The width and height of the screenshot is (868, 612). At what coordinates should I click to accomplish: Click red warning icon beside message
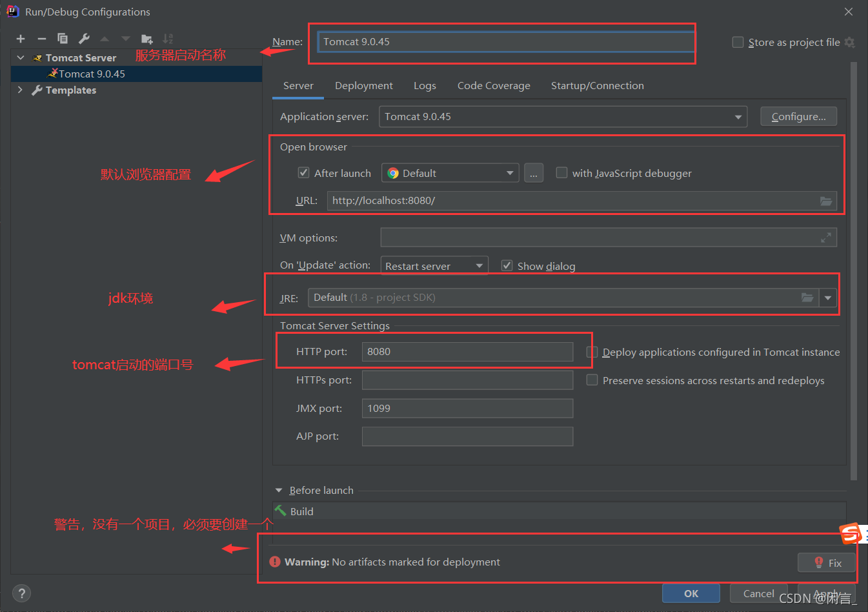click(x=275, y=562)
